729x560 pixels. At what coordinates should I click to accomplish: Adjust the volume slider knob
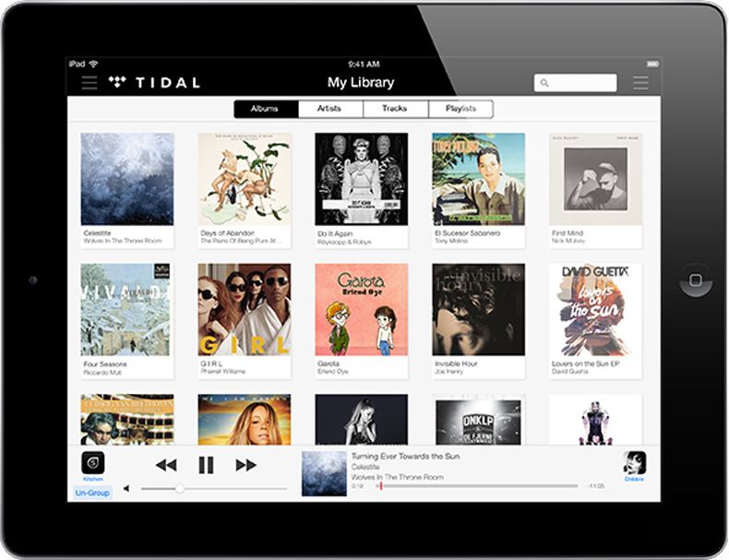pyautogui.click(x=179, y=488)
